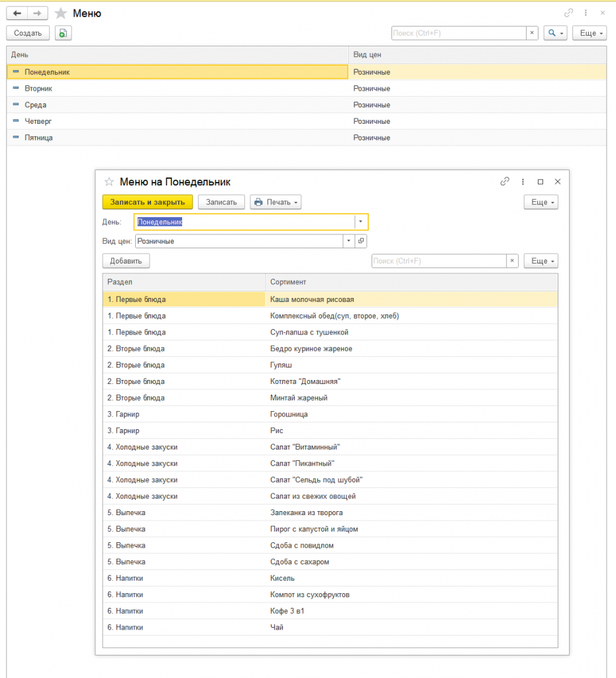This screenshot has width=616, height=678.
Task: Select Суп-лапша с тушенкой
Action: click(x=330, y=332)
